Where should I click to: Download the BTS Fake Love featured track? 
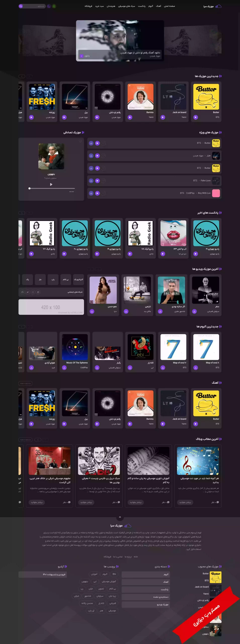91,181
